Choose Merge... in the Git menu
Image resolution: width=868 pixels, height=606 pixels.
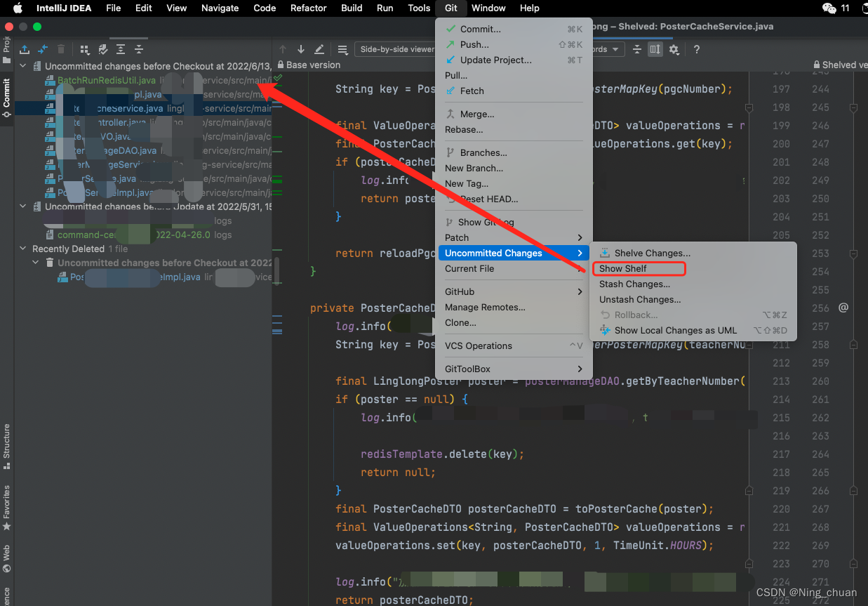point(514,114)
